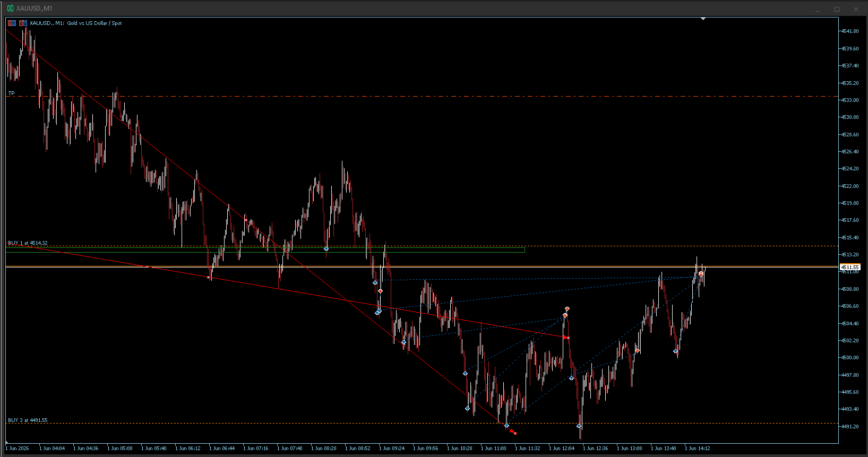868x457 pixels.
Task: Click the 4502.20 price scale label
Action: (x=850, y=341)
